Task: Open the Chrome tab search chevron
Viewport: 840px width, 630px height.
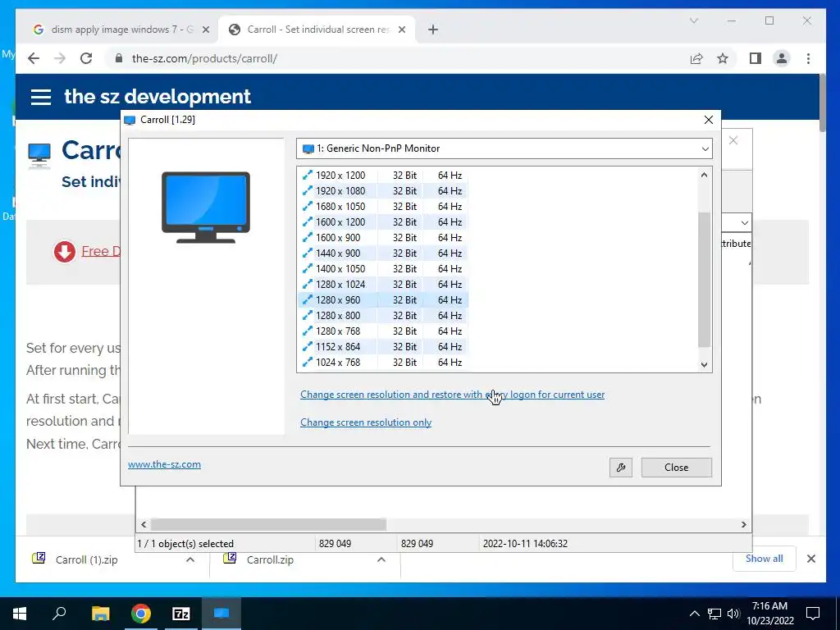Action: pyautogui.click(x=694, y=21)
